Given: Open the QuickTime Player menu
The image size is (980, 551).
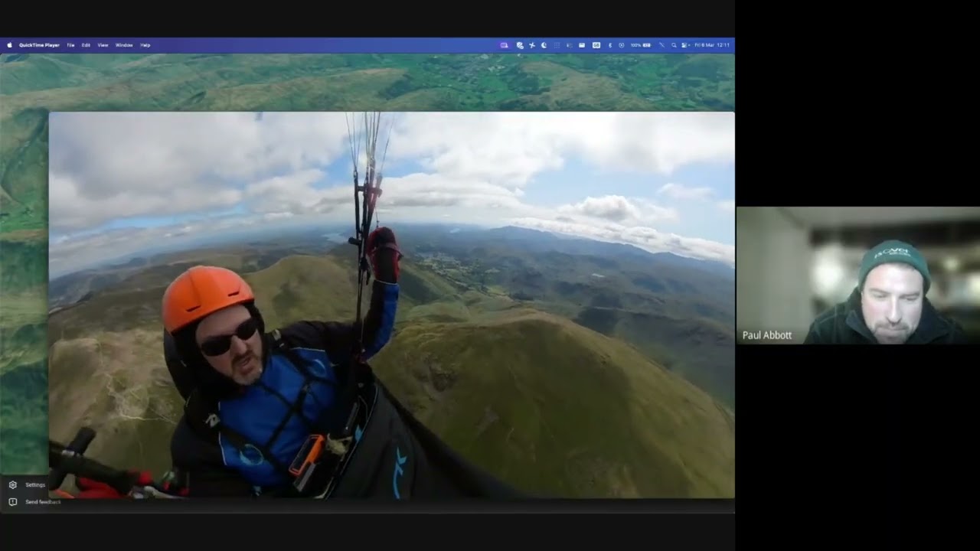Looking at the screenshot, I should tap(40, 45).
